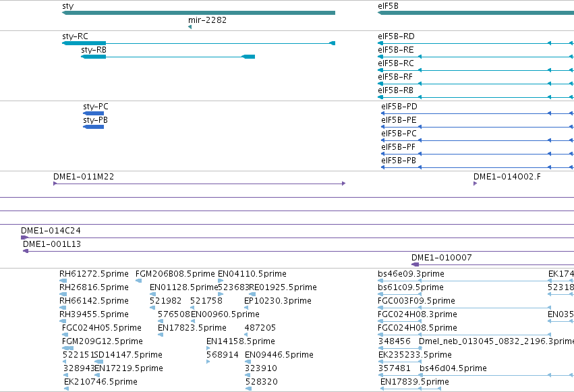Select the sty-RC transcript
The image size is (574, 392).
pos(198,43)
